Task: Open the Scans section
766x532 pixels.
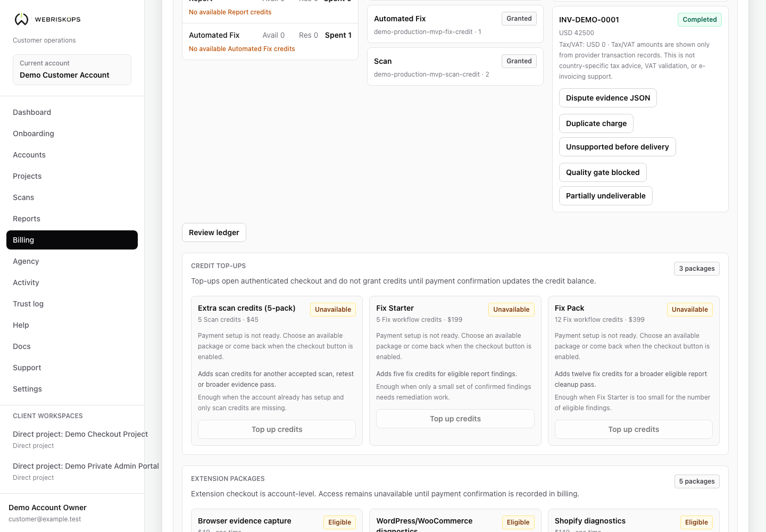Action: pyautogui.click(x=72, y=197)
